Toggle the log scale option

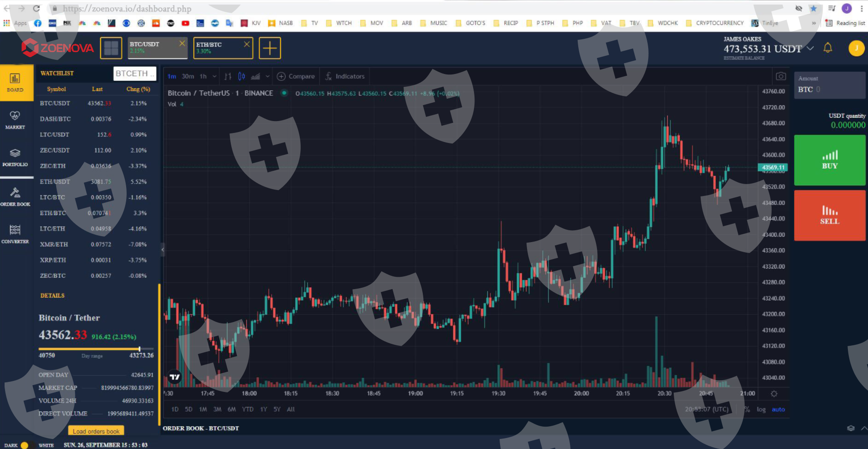tap(761, 409)
